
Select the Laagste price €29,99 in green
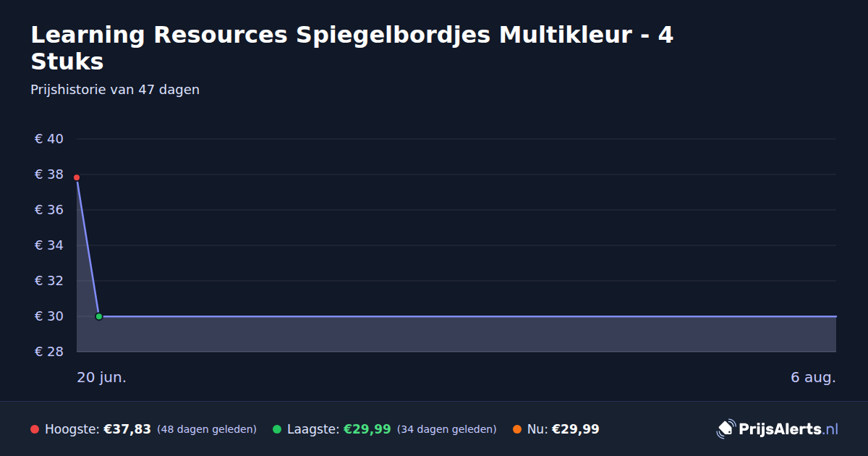[x=367, y=429]
